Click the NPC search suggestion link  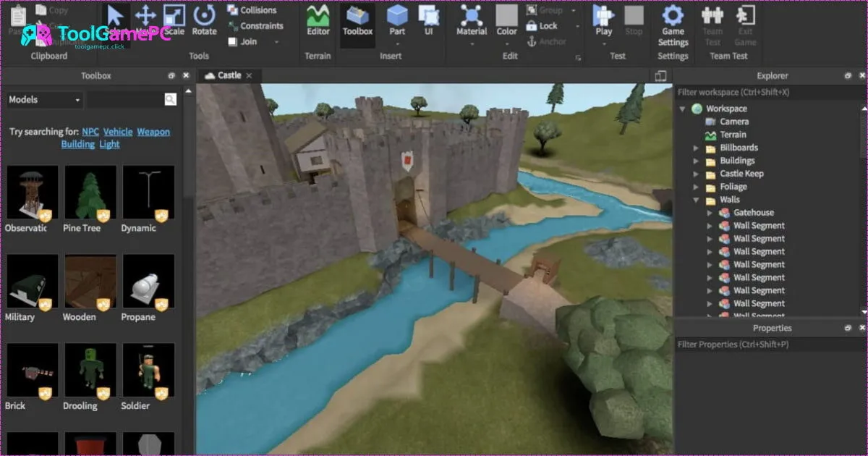point(90,131)
